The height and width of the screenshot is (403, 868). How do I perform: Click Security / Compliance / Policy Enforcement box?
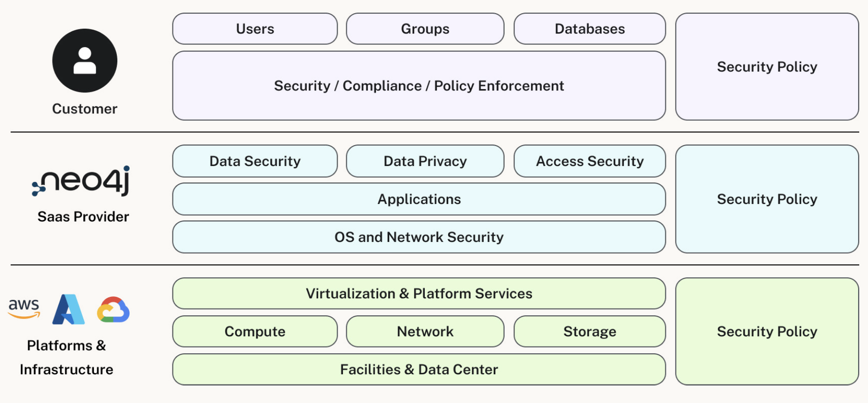click(419, 86)
